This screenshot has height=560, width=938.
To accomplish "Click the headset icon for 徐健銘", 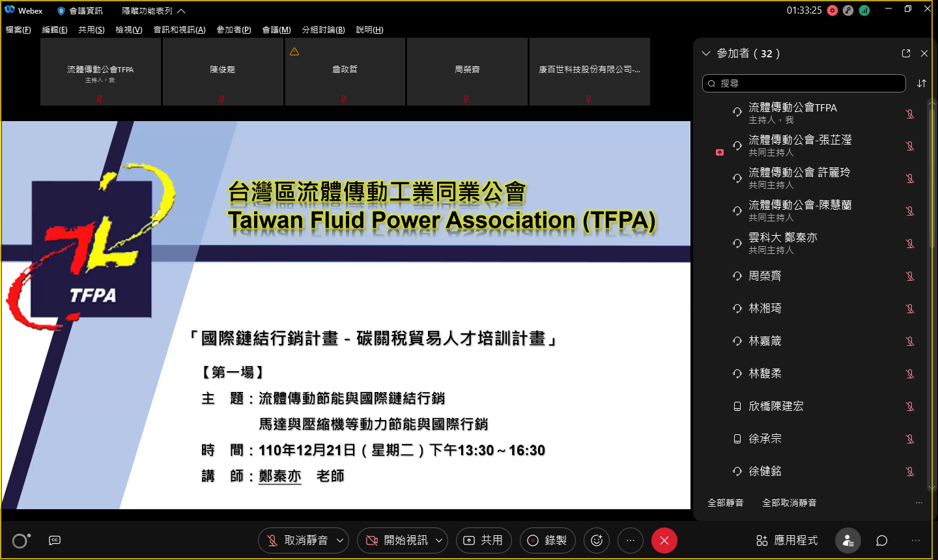I will (737, 471).
